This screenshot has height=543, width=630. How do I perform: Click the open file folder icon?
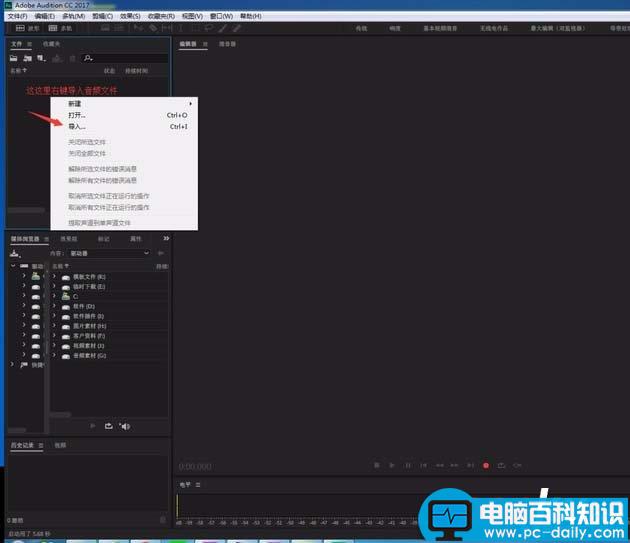(x=14, y=58)
